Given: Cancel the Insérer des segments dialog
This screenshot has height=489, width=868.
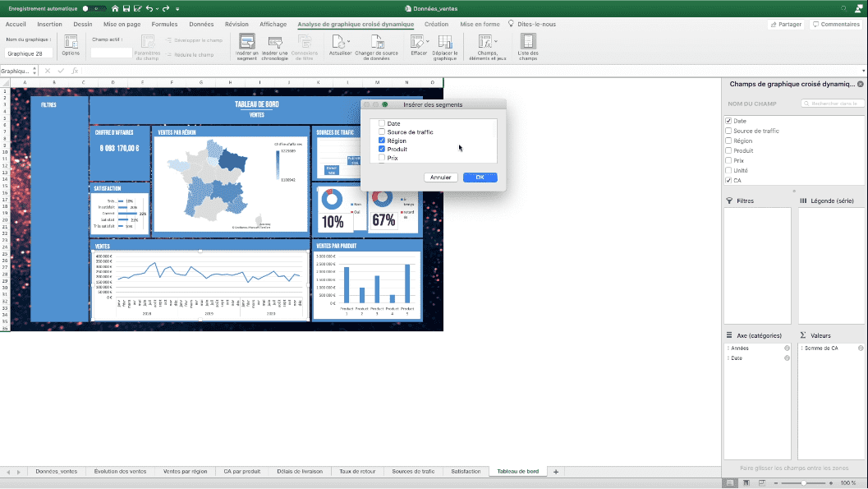Looking at the screenshot, I should [x=441, y=177].
